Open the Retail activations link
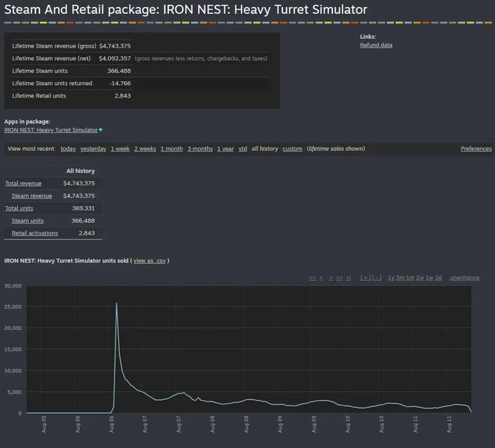Screen dimensions: 495x448 pyautogui.click(x=35, y=233)
